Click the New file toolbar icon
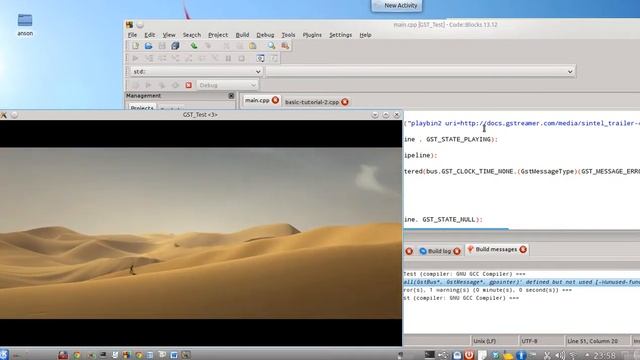This screenshot has width=640, height=360. (135, 46)
